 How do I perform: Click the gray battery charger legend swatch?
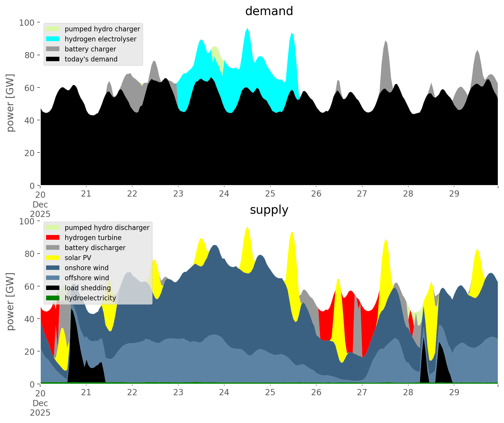pyautogui.click(x=53, y=49)
